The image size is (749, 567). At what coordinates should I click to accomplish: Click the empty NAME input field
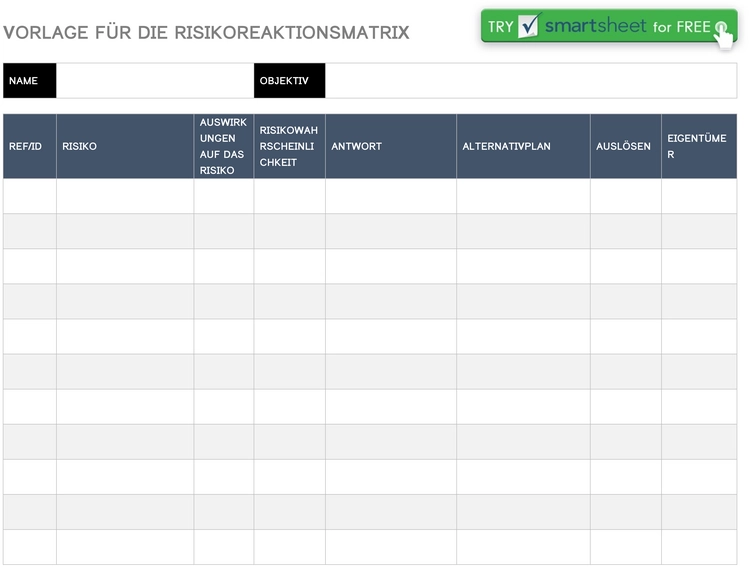(x=155, y=81)
